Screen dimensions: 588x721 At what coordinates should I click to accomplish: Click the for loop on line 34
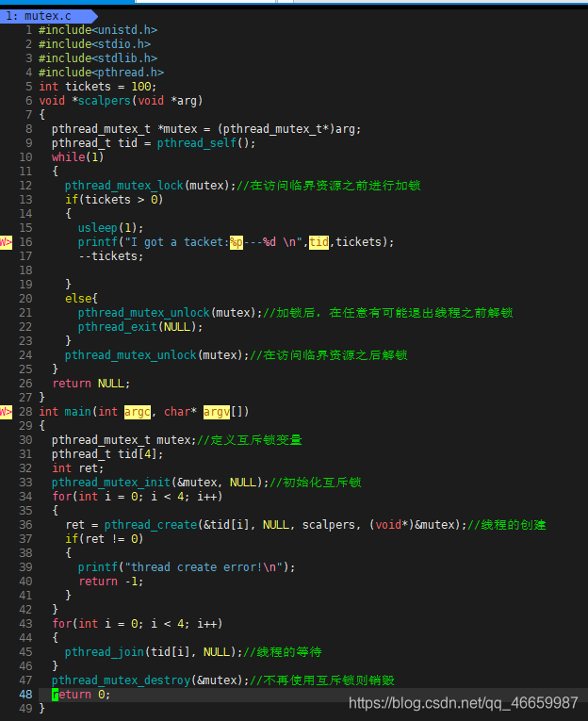(x=138, y=497)
